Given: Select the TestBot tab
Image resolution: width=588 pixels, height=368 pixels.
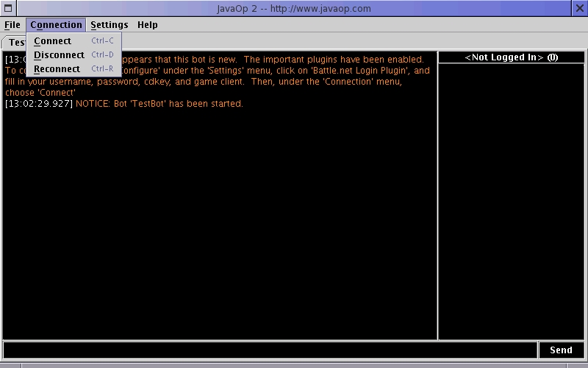Looking at the screenshot, I should point(14,43).
